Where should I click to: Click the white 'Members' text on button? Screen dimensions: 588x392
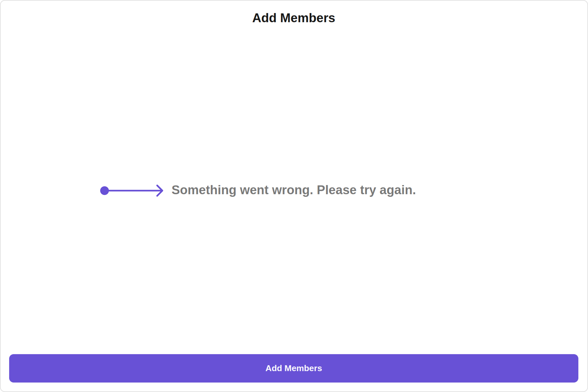click(303, 368)
